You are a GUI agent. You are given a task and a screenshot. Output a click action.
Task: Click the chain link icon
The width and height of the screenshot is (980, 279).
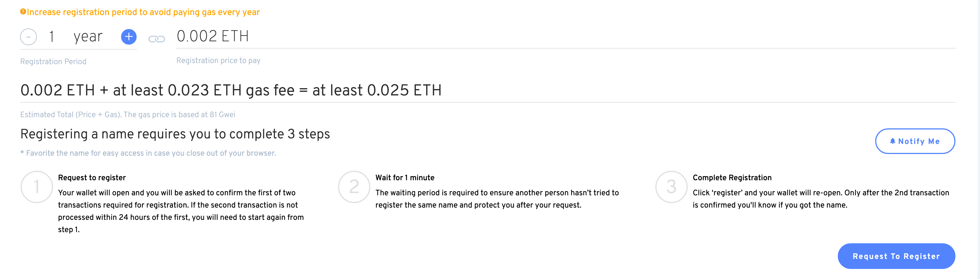pyautogui.click(x=156, y=39)
